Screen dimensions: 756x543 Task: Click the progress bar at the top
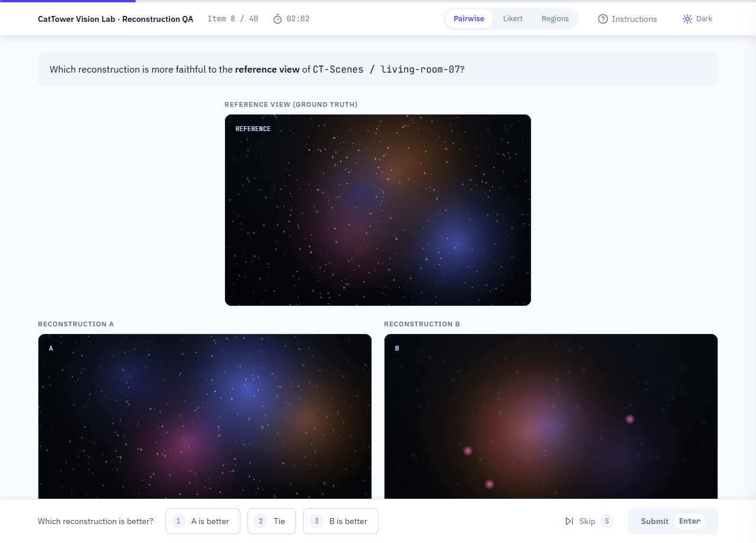tap(378, 1)
